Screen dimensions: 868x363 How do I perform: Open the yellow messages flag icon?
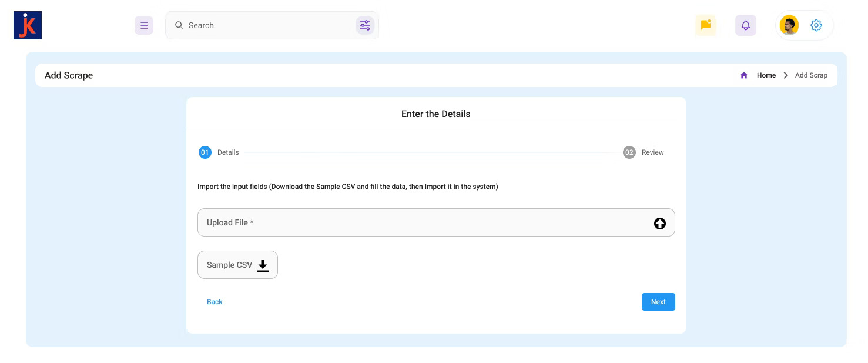[x=705, y=25]
